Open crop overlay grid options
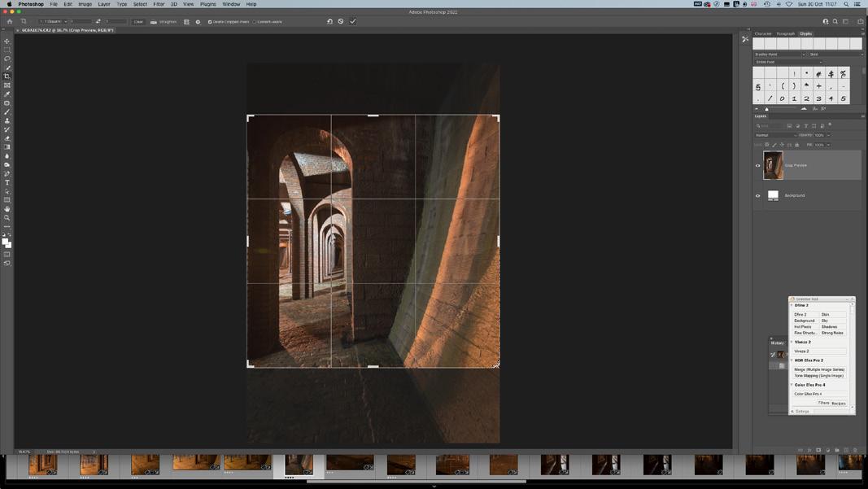Image resolution: width=868 pixels, height=489 pixels. (186, 22)
